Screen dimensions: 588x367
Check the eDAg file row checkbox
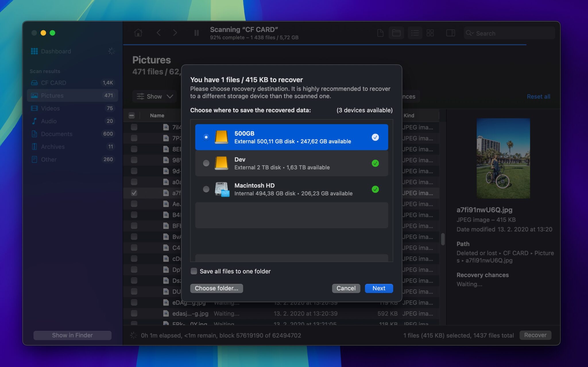point(134,302)
